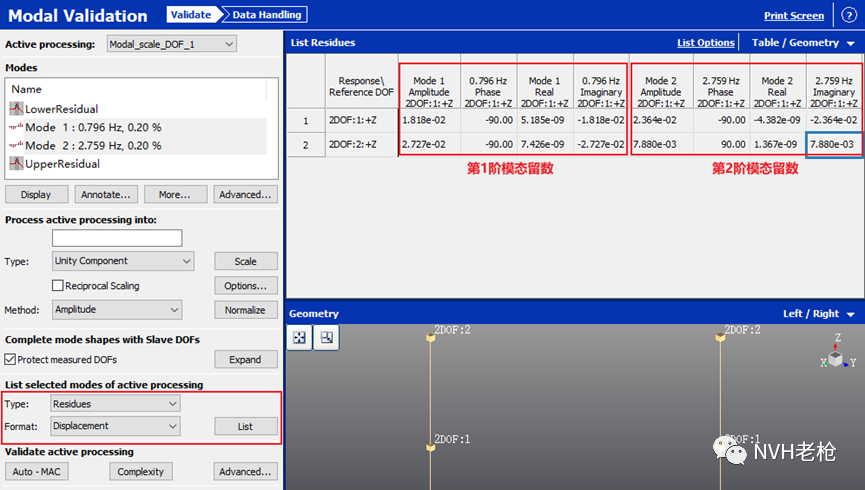Select Mode 2 : 2.759 Hz row
The width and height of the screenshot is (865, 490).
click(x=138, y=145)
